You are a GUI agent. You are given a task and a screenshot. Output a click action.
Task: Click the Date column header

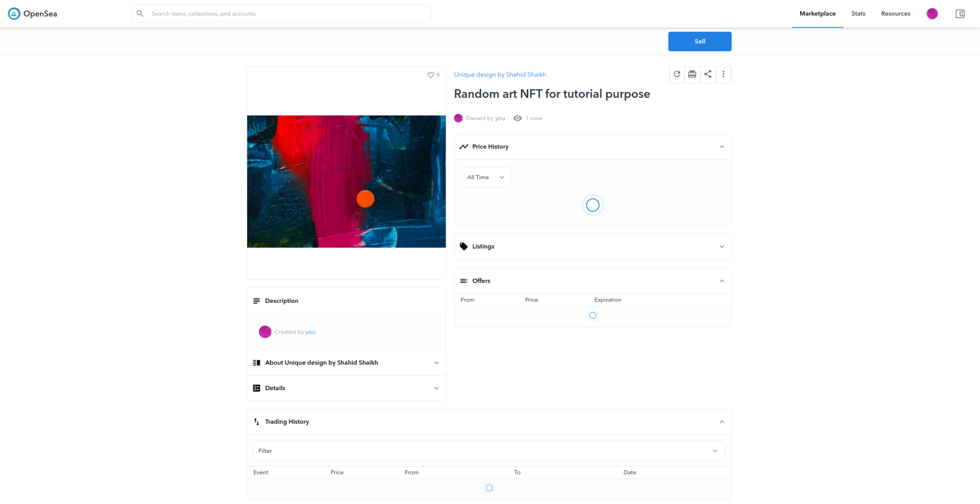[x=630, y=472]
